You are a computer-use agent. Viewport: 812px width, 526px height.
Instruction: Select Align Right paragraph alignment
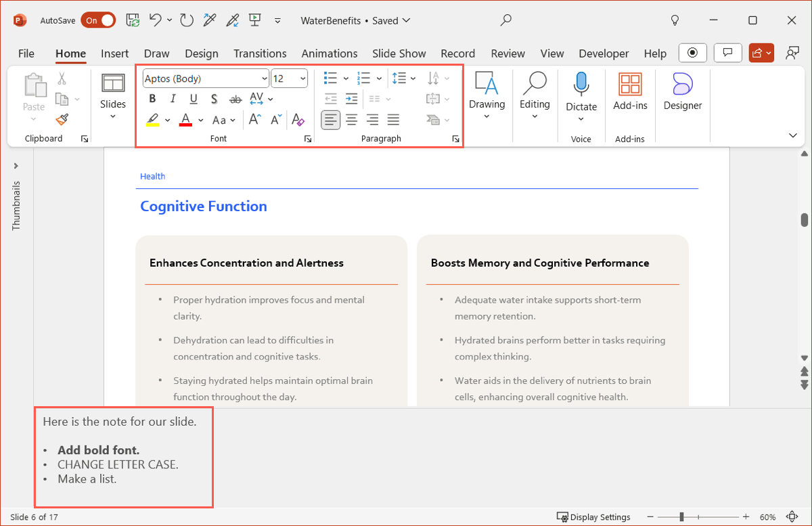(372, 120)
